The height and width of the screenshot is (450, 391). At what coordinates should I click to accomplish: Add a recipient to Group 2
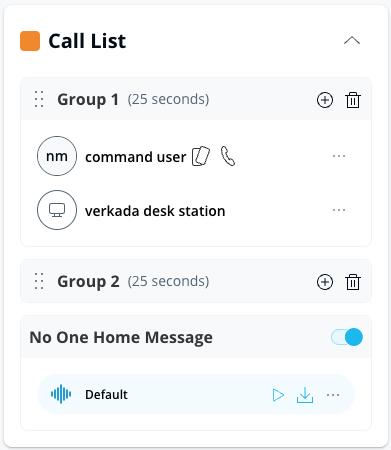pos(325,282)
